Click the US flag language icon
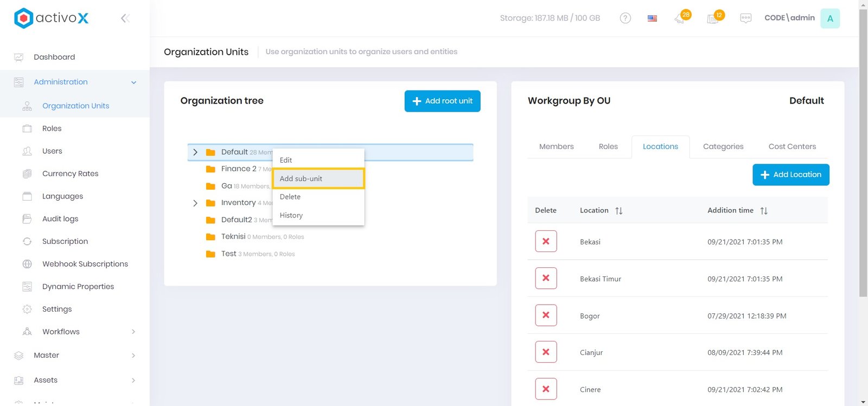The height and width of the screenshot is (406, 868). [x=652, y=18]
